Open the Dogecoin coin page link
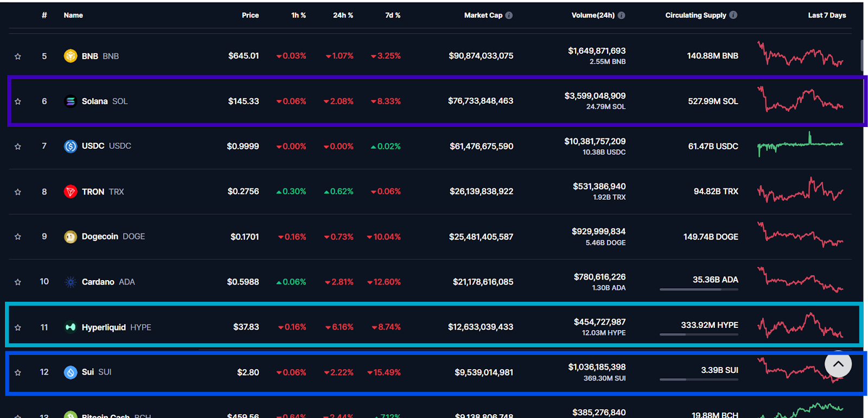 (x=113, y=237)
